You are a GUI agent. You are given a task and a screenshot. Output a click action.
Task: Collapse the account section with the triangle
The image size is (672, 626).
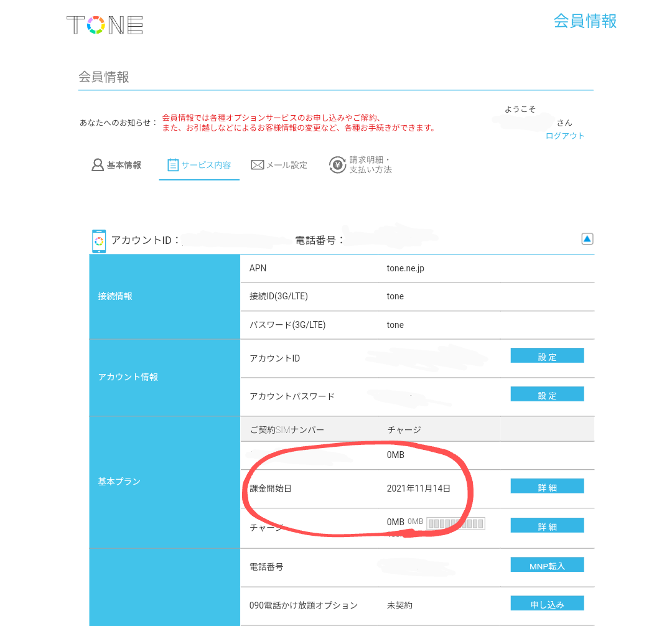587,239
